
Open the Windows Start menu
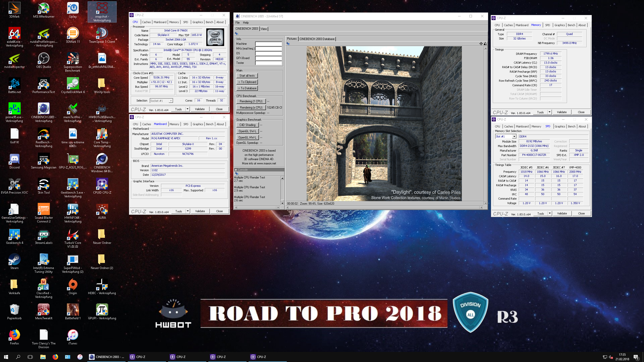click(6, 357)
